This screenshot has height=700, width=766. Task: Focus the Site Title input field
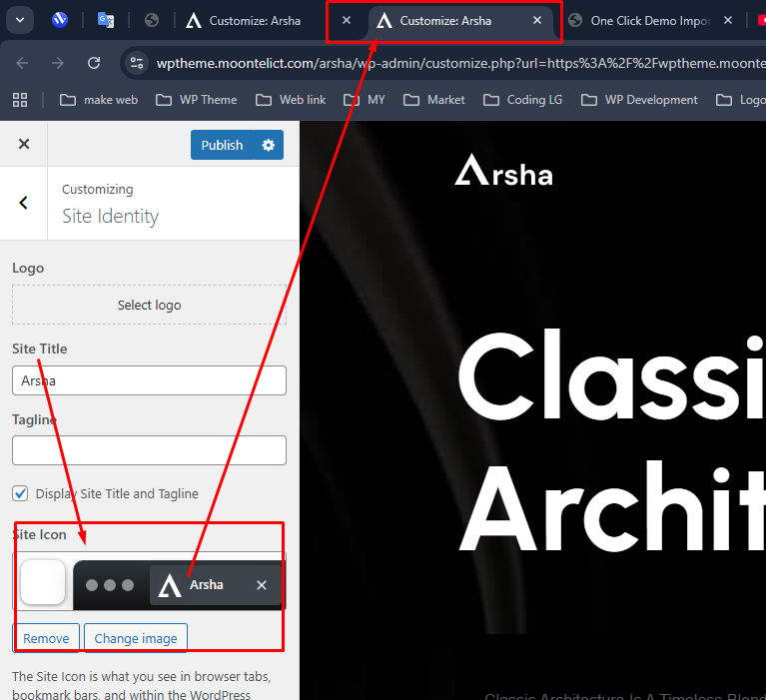[149, 380]
